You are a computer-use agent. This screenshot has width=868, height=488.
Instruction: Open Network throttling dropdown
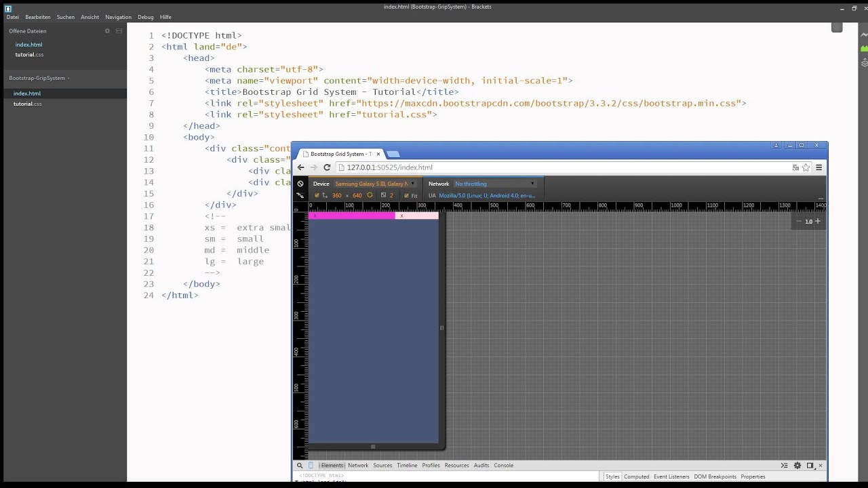click(495, 184)
